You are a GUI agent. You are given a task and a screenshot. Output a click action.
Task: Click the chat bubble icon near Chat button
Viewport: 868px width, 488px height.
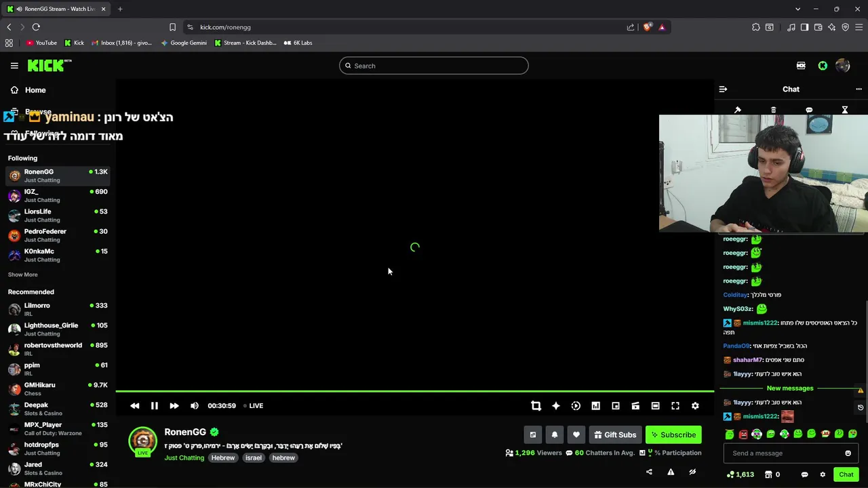point(804,474)
